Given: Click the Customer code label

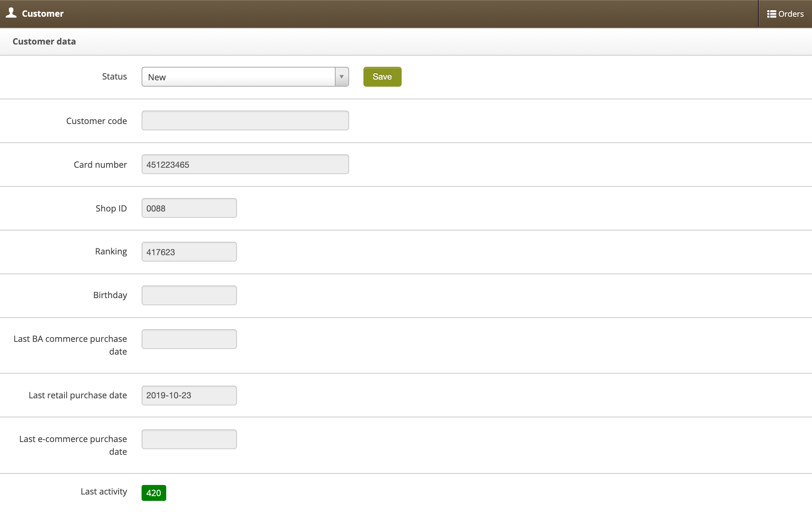Looking at the screenshot, I should tap(97, 121).
